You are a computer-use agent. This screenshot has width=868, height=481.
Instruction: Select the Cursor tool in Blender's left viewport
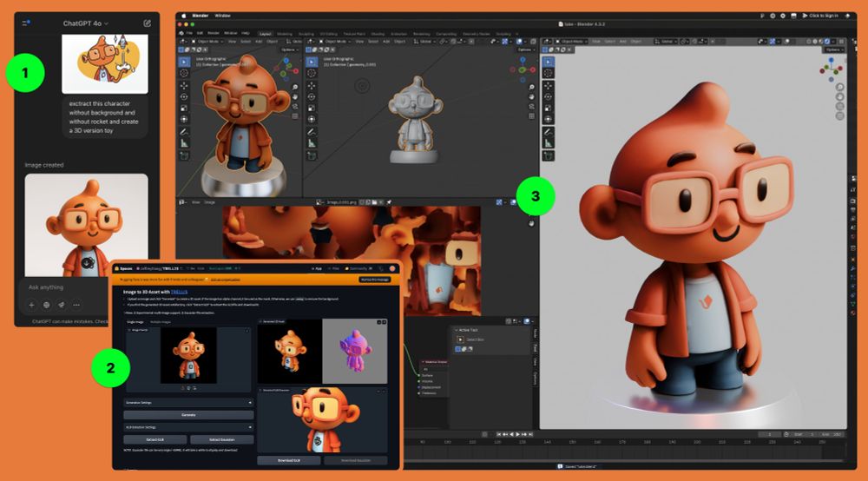point(184,73)
